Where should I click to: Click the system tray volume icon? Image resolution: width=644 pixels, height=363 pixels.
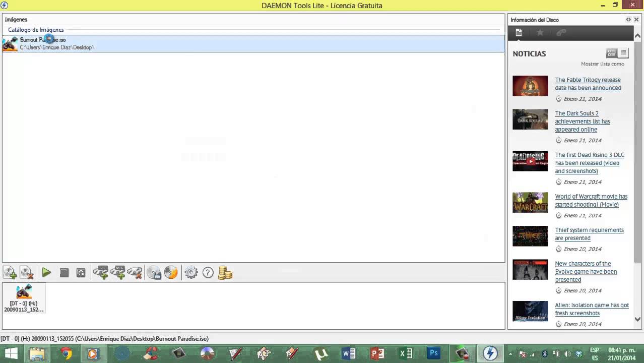pyautogui.click(x=568, y=354)
